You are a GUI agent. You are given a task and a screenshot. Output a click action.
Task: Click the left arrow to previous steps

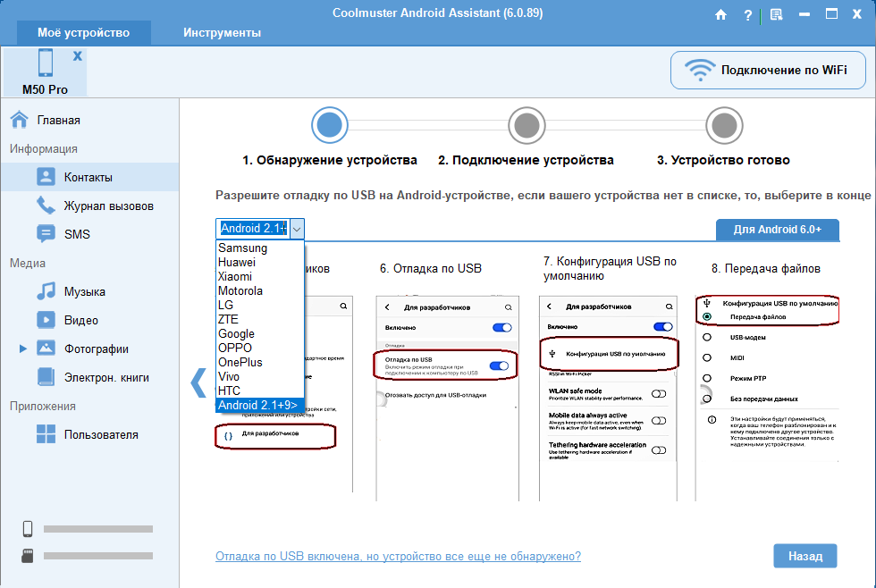[x=198, y=382]
